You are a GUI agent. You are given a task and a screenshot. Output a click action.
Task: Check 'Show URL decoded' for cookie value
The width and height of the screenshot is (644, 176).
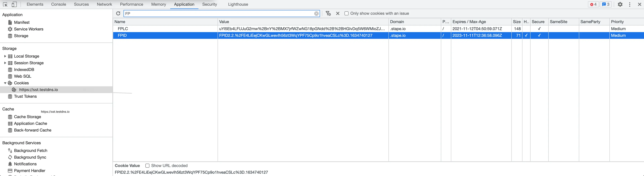[x=147, y=165]
